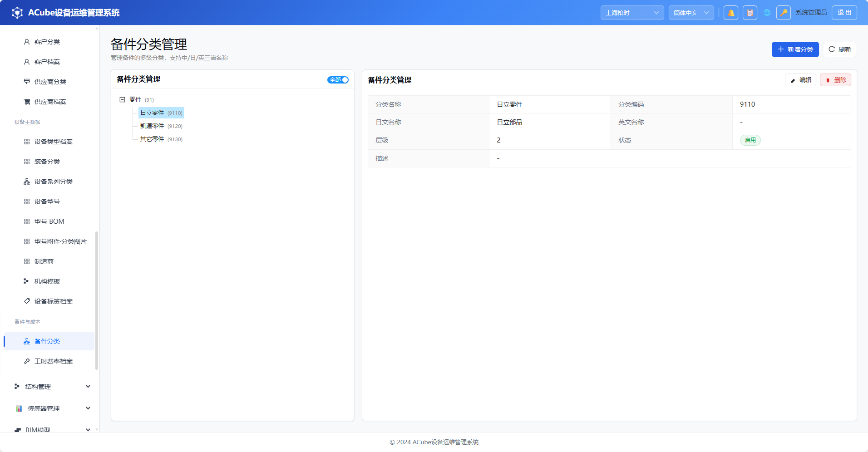Select 日立零件 (9110) in the tree
This screenshot has height=452, width=868.
tap(161, 113)
